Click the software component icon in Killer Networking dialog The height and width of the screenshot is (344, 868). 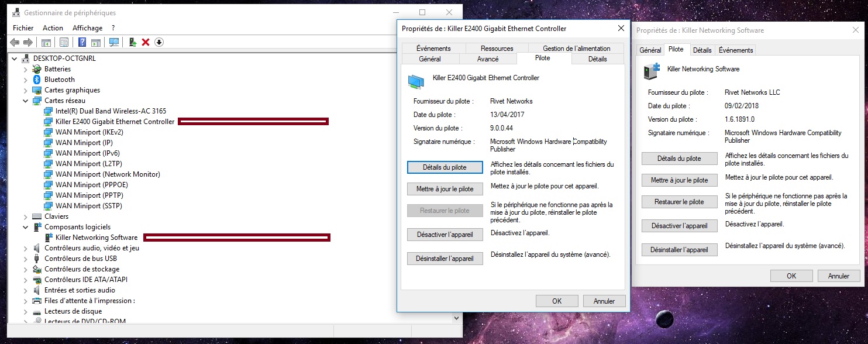[x=651, y=71]
